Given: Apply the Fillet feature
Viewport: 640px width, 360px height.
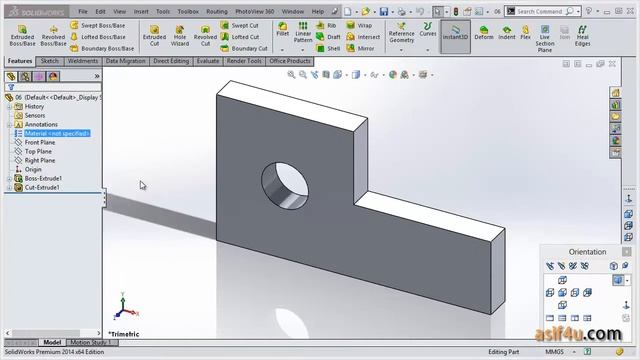Looking at the screenshot, I should pyautogui.click(x=282, y=29).
